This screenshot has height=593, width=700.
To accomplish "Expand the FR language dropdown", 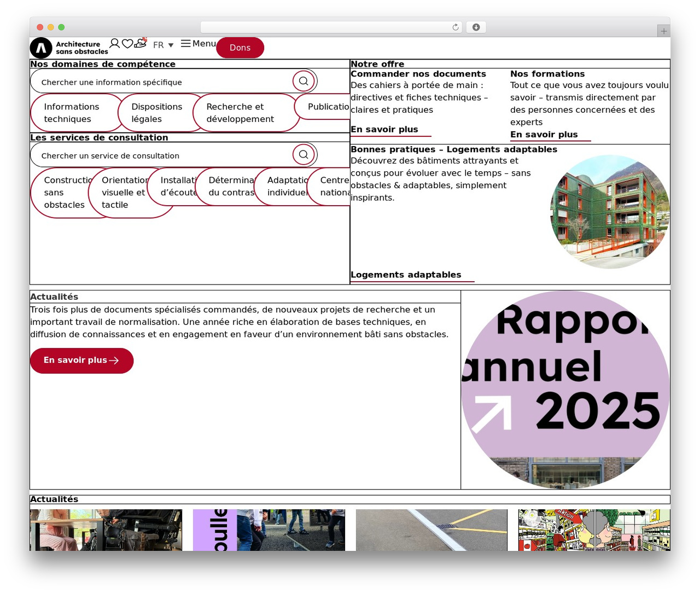I will pyautogui.click(x=164, y=45).
